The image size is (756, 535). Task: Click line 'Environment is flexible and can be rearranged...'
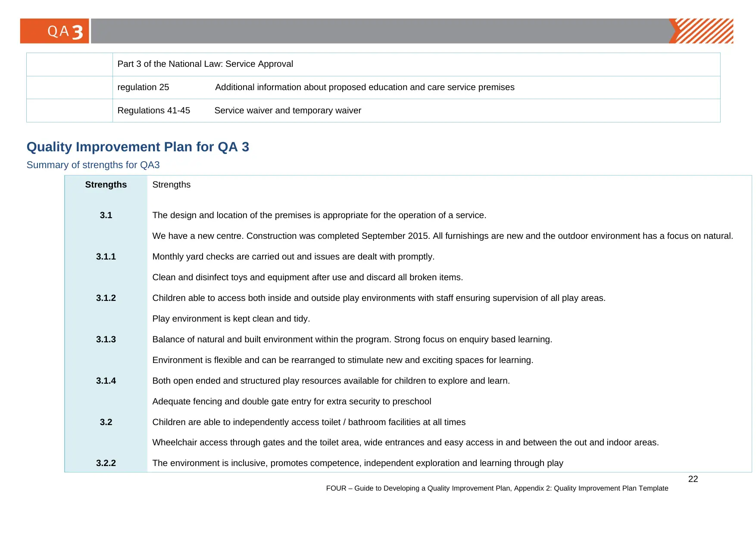click(343, 360)
